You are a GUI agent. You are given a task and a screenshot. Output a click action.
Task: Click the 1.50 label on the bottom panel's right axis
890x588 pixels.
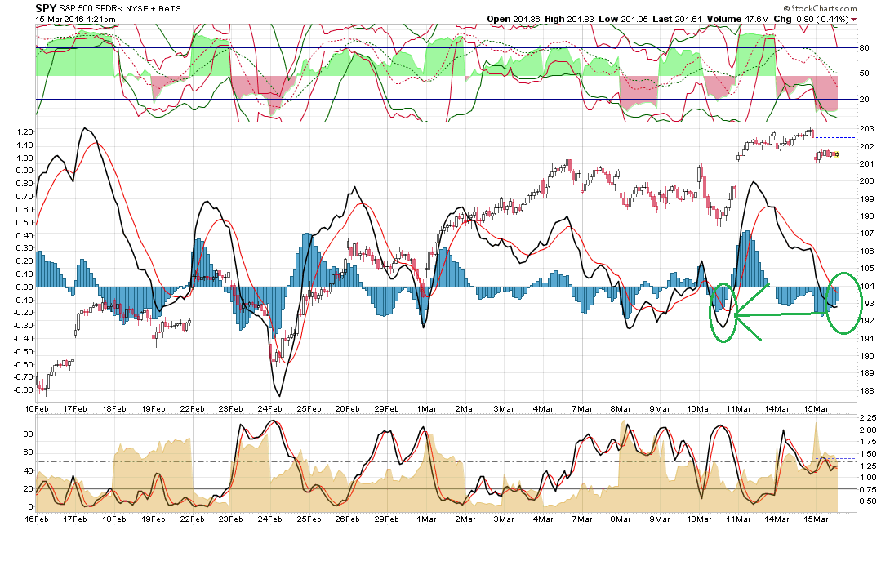866,453
